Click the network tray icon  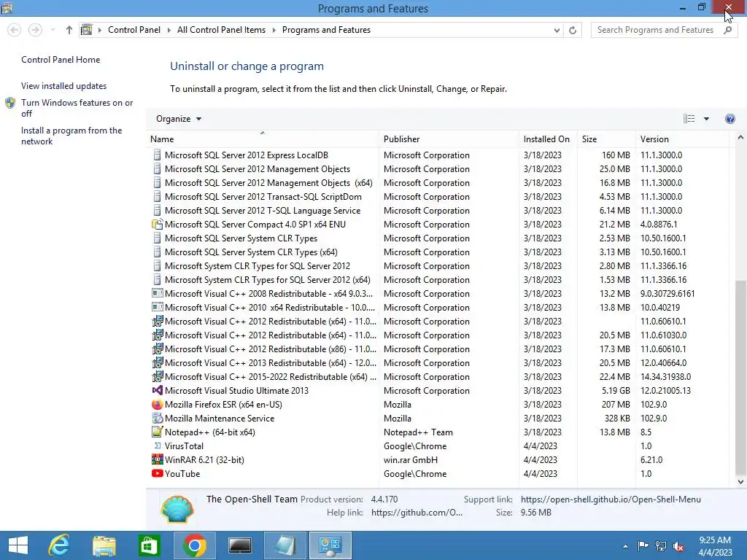pyautogui.click(x=661, y=546)
